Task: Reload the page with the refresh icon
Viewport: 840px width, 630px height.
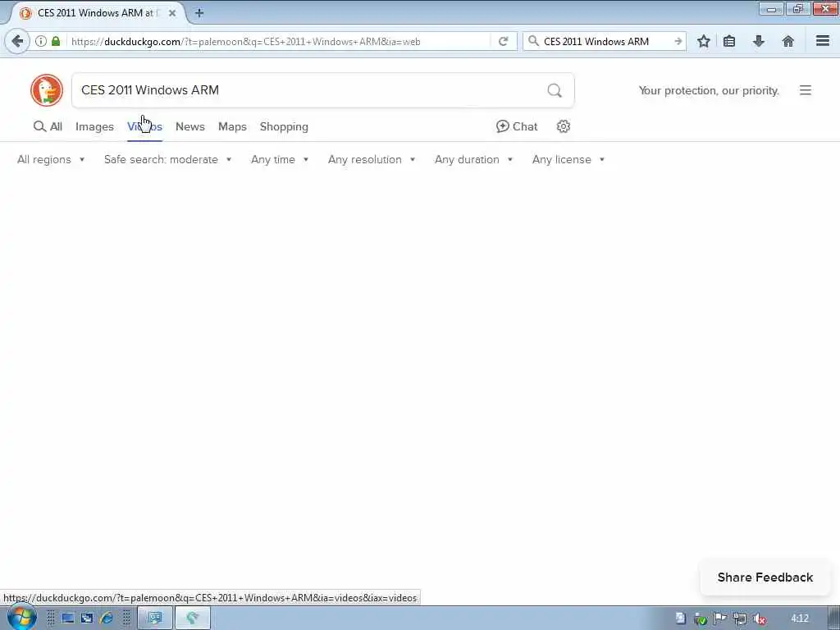Action: (503, 41)
